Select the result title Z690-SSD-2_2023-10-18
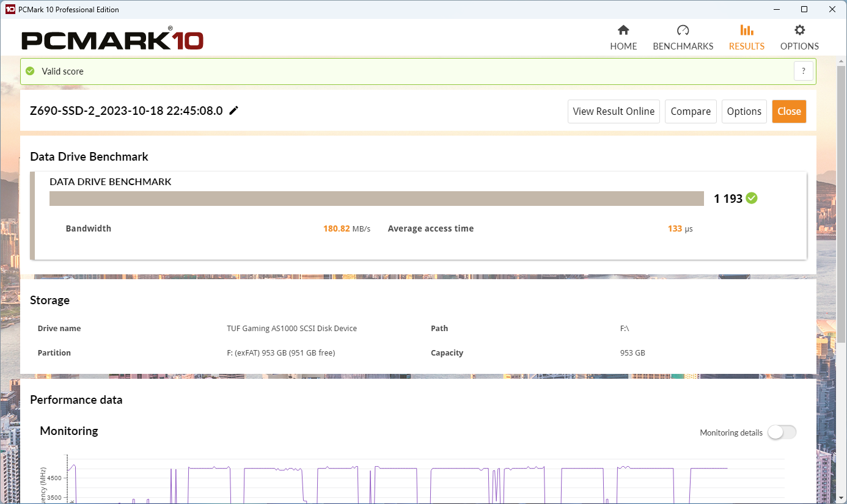 126,111
